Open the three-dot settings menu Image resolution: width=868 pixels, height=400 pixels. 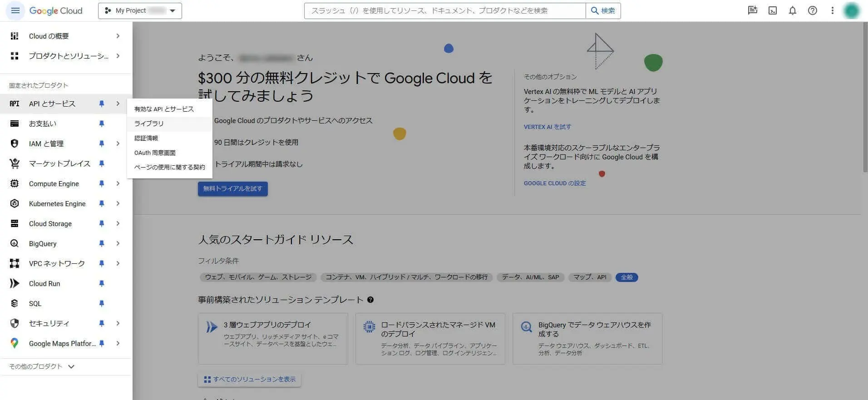[x=832, y=10]
